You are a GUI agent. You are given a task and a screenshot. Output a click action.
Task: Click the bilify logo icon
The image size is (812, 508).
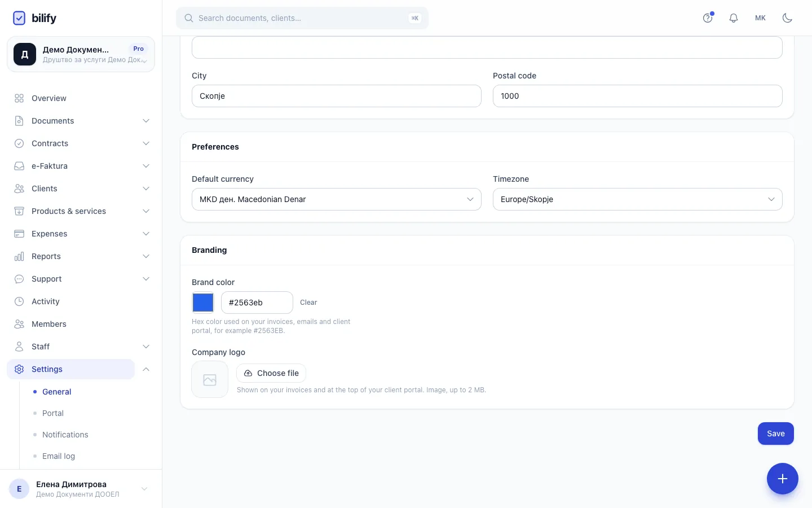tap(19, 18)
